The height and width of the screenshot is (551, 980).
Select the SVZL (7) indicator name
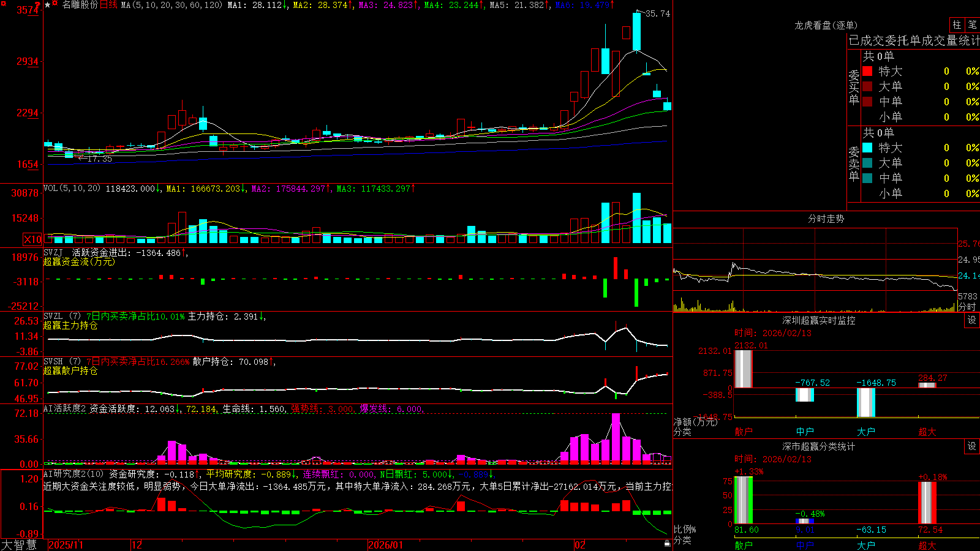pyautogui.click(x=62, y=316)
